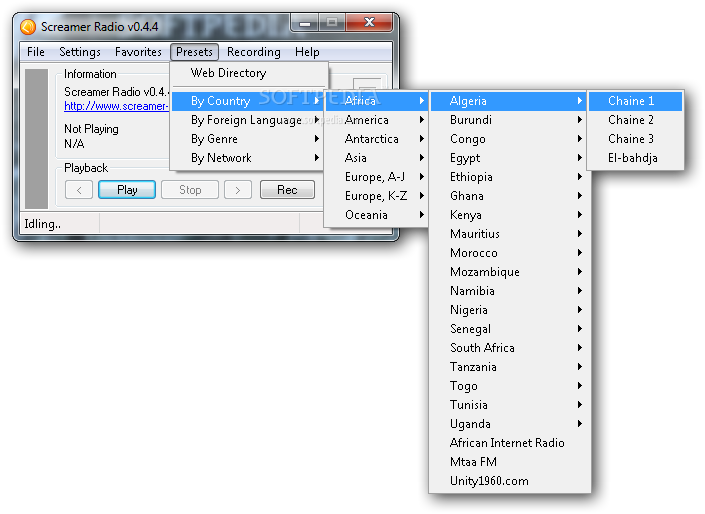Tune to Chaine 3 station

coord(635,139)
